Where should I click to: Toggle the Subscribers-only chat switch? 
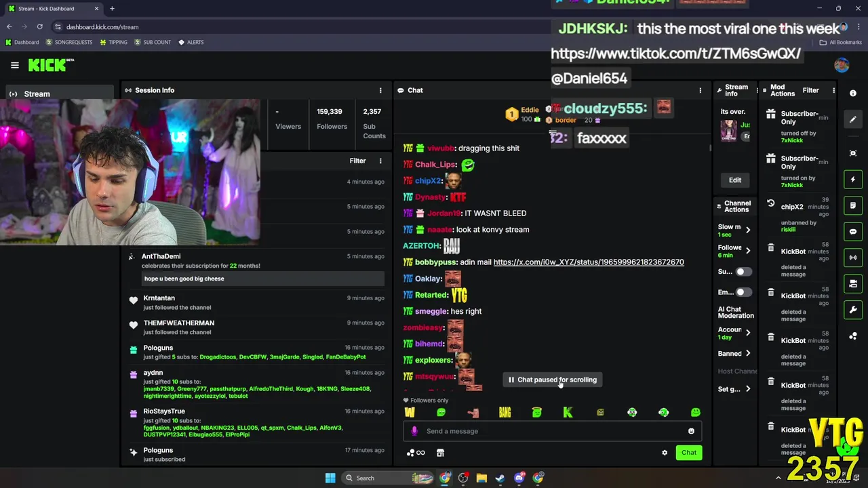[x=744, y=272]
